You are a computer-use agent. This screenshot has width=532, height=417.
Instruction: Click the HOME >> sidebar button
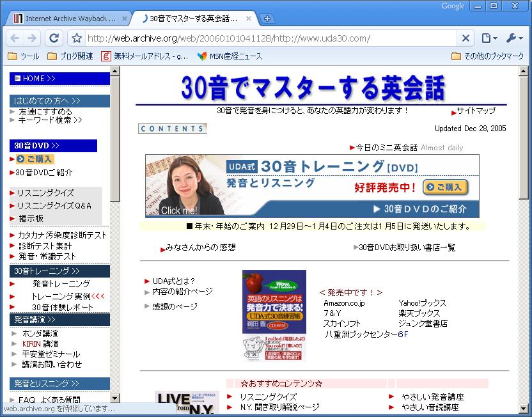59,79
